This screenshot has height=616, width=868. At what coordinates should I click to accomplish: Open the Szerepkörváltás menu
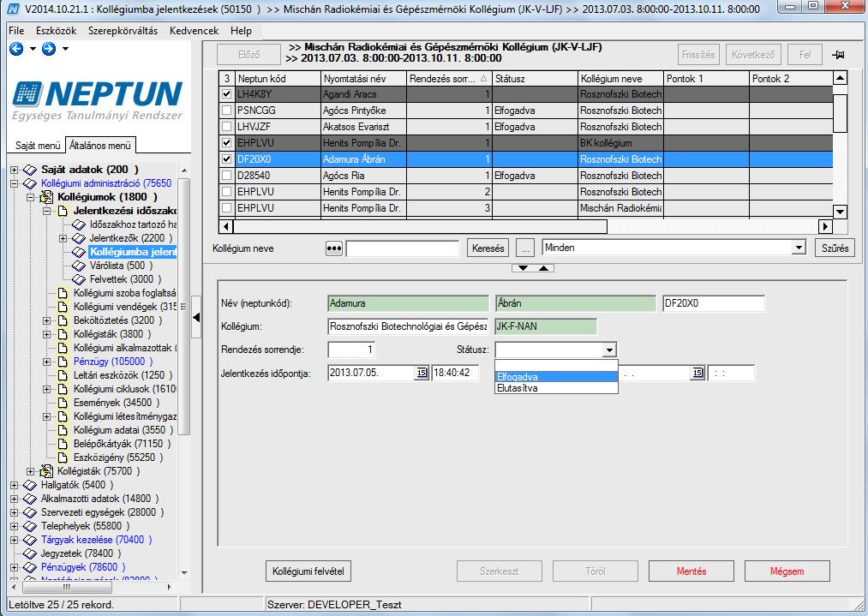[123, 31]
